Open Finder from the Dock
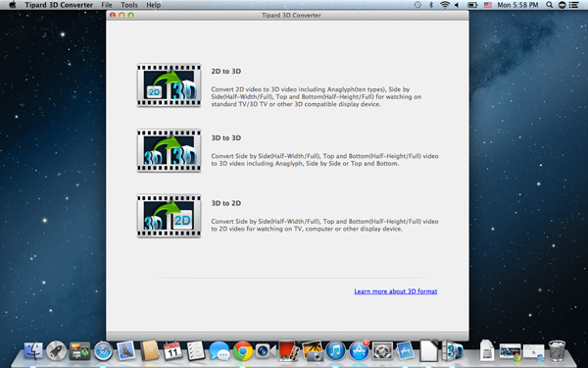Viewport: 588px width, 368px height. (33, 351)
